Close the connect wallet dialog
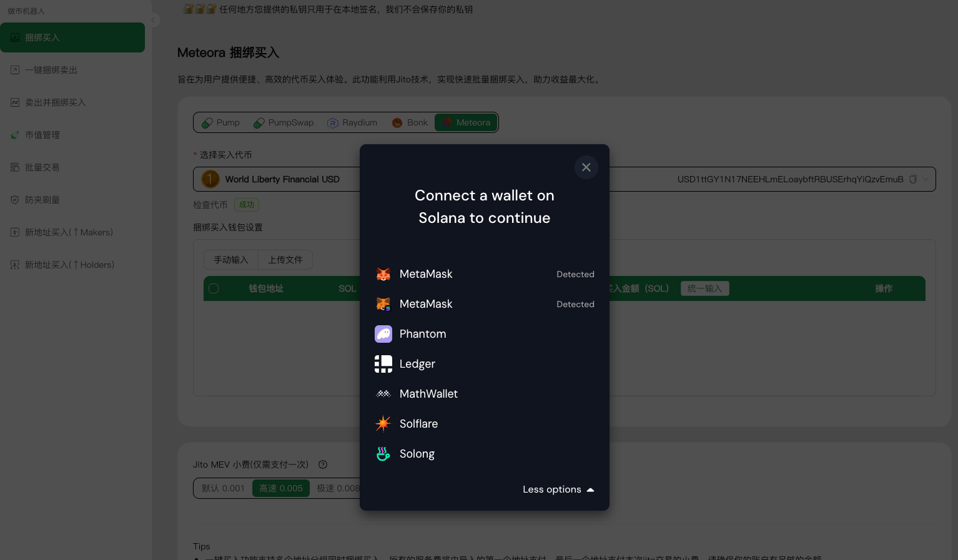The width and height of the screenshot is (958, 560). click(x=586, y=167)
